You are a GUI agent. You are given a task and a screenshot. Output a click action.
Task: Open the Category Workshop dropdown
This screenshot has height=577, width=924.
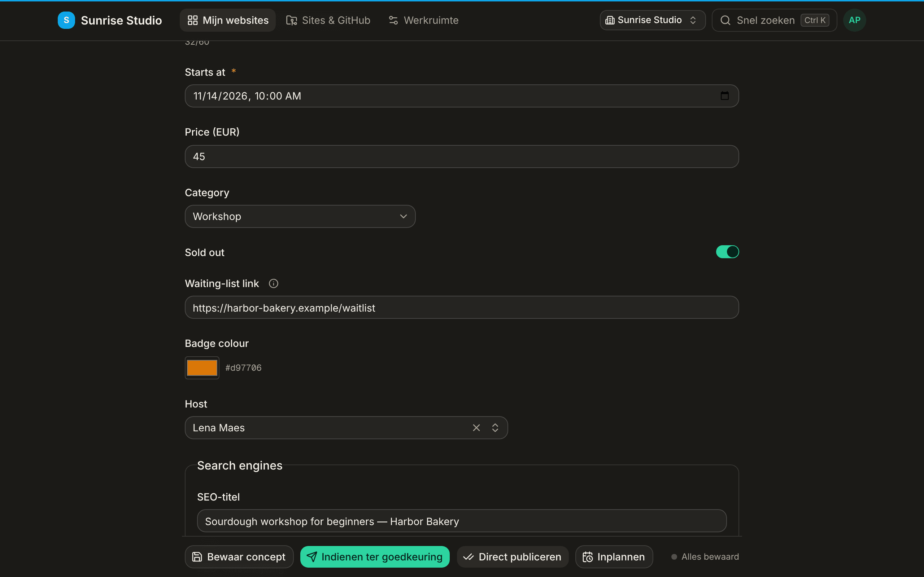(300, 216)
